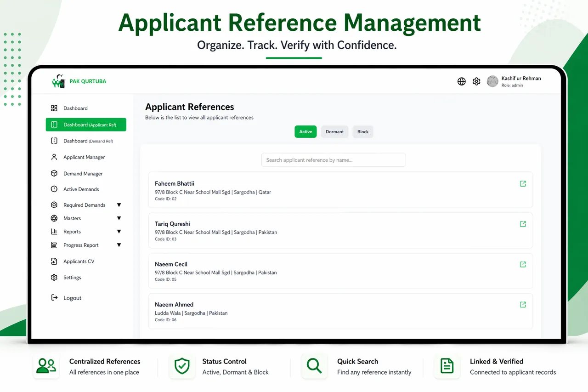Click the 'Role: admin' text
The height and width of the screenshot is (392, 588).
point(512,85)
